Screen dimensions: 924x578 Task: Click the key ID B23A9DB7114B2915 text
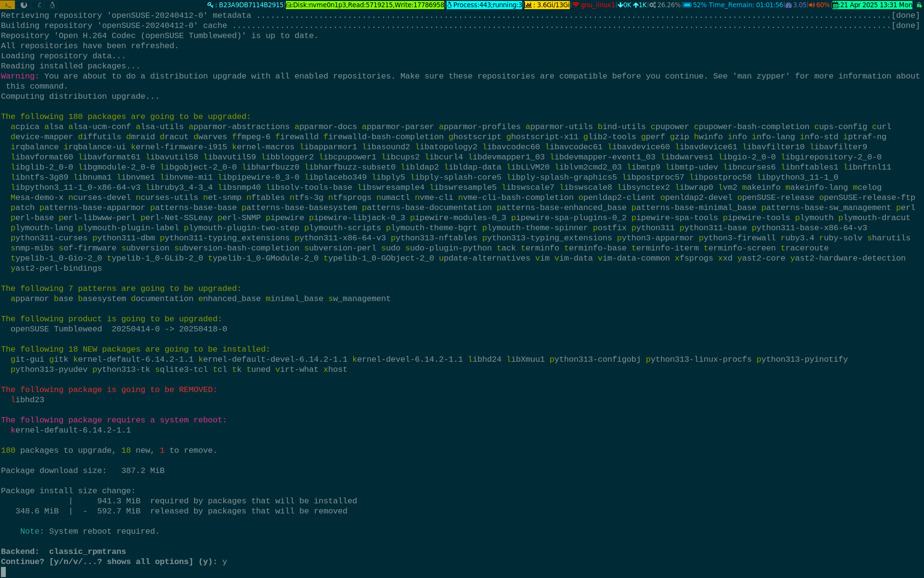(x=251, y=5)
